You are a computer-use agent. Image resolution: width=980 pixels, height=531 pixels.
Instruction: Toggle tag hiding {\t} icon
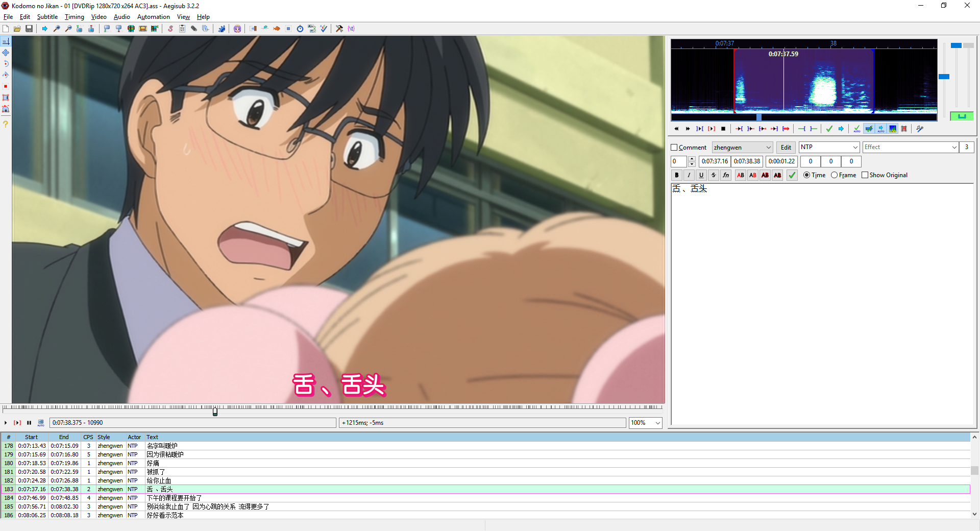[351, 29]
